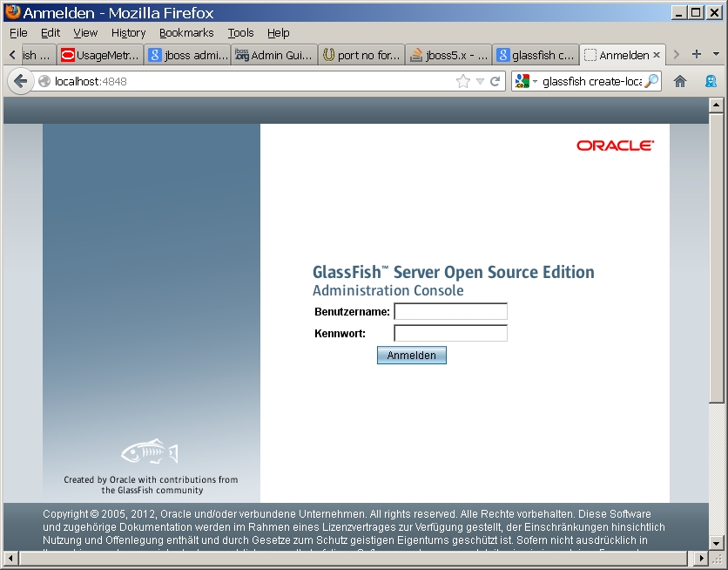728x570 pixels.
Task: Click the 'Kennwort:' label
Action: pos(340,334)
